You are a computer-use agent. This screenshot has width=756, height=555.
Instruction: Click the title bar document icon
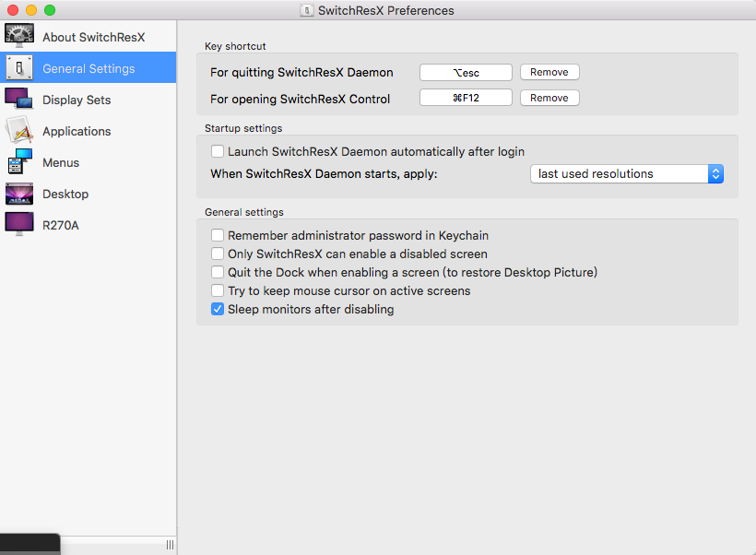[307, 10]
